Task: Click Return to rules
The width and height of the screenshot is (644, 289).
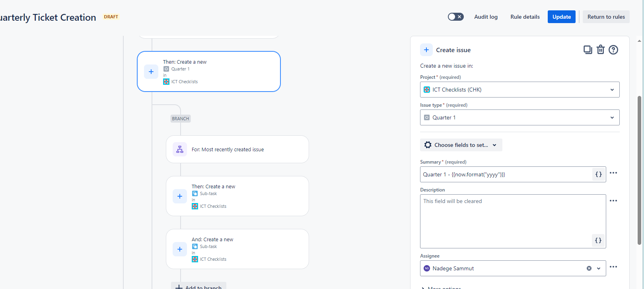Action: (x=606, y=17)
